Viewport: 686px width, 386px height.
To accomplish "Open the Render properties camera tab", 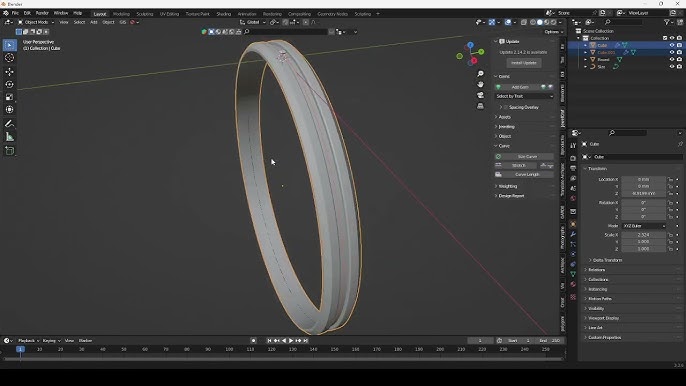I will pyautogui.click(x=573, y=158).
